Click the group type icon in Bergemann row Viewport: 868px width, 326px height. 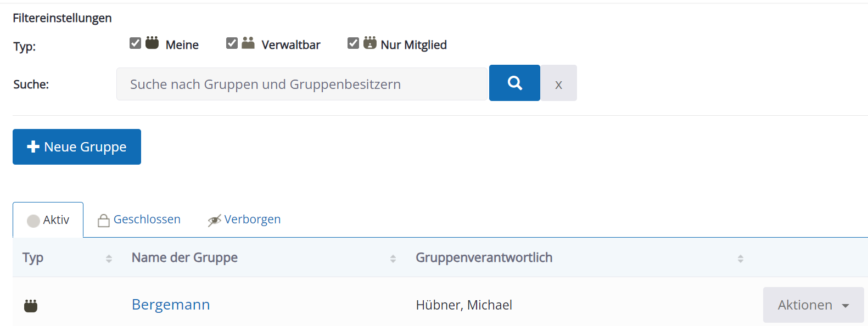(x=31, y=306)
